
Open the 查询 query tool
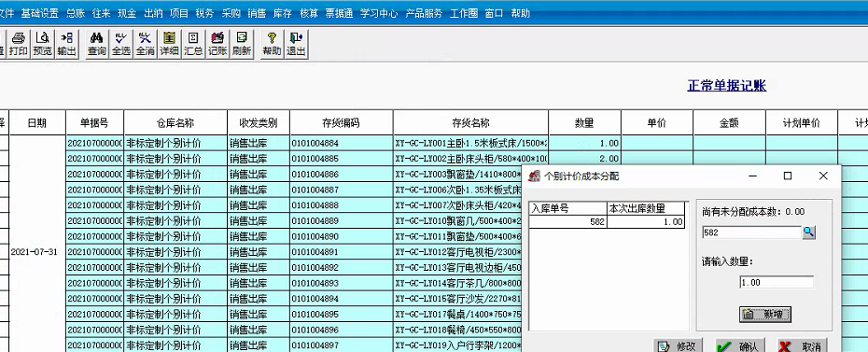(97, 44)
